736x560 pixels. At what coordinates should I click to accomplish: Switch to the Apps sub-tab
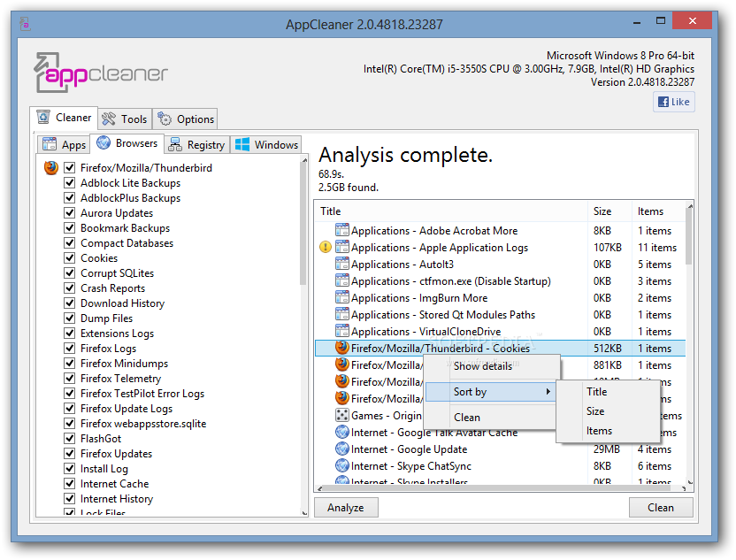pyautogui.click(x=64, y=144)
